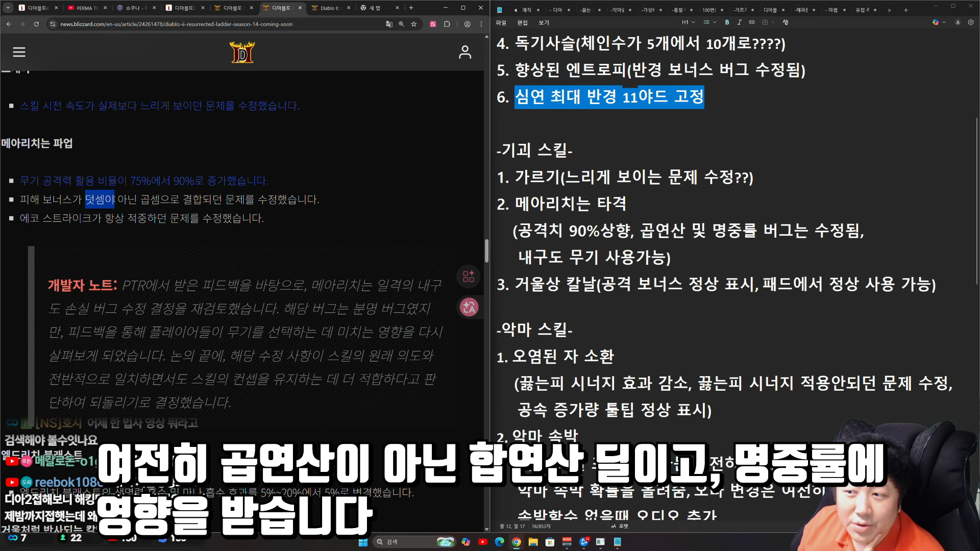Open the Windows Start menu
This screenshot has width=980, height=551.
point(363,542)
